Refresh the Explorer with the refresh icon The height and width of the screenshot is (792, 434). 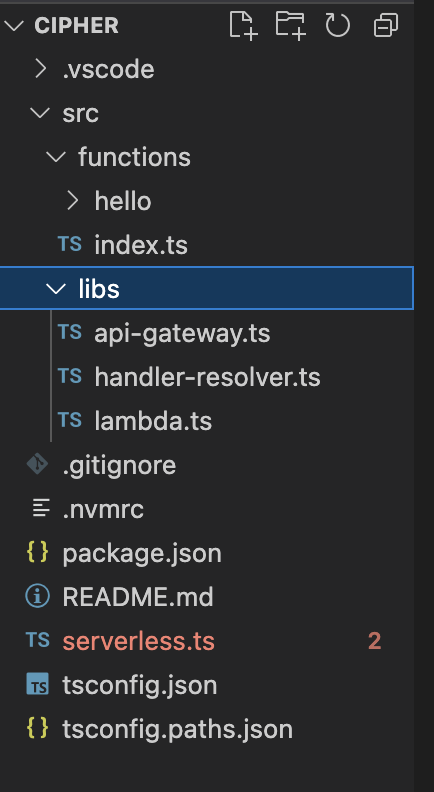tap(337, 25)
